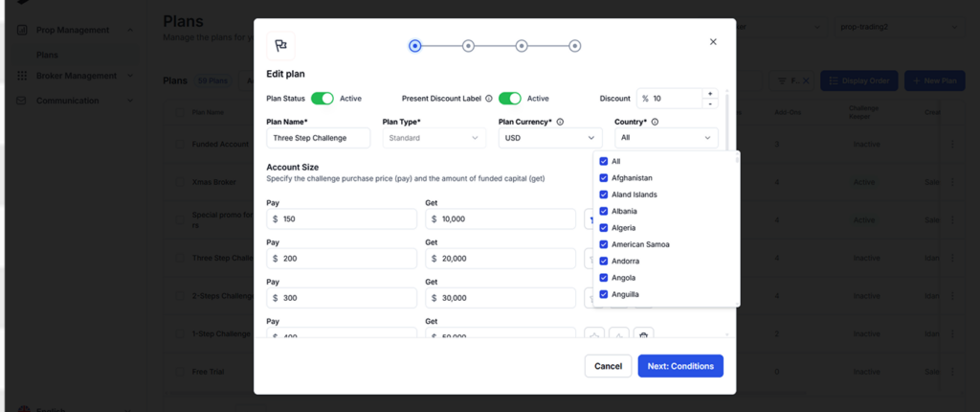Delete the last visible account size row via trash icon
Viewport: 980px width, 412px height.
(644, 335)
